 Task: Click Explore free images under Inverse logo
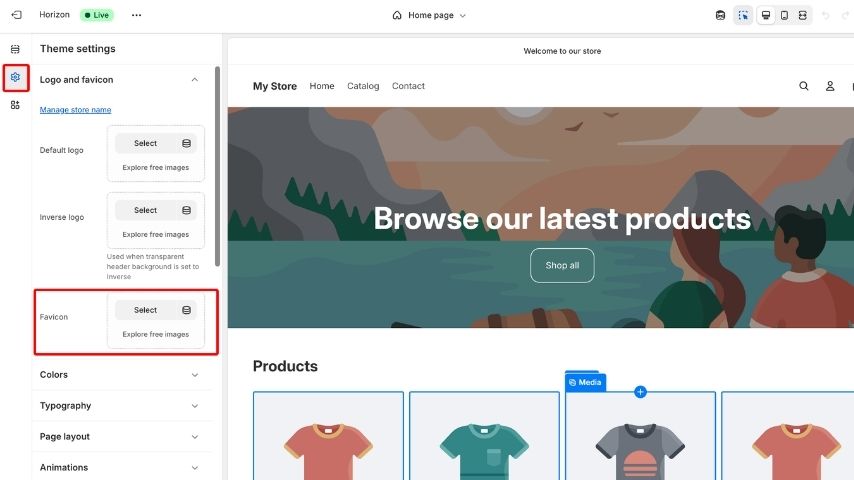pos(156,235)
